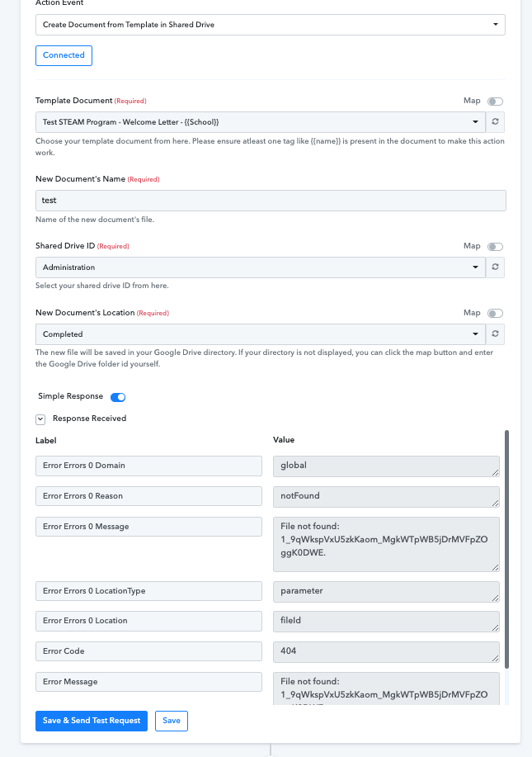Click the Error Code 404 value box
Screen dimensions: 532x757
point(386,651)
